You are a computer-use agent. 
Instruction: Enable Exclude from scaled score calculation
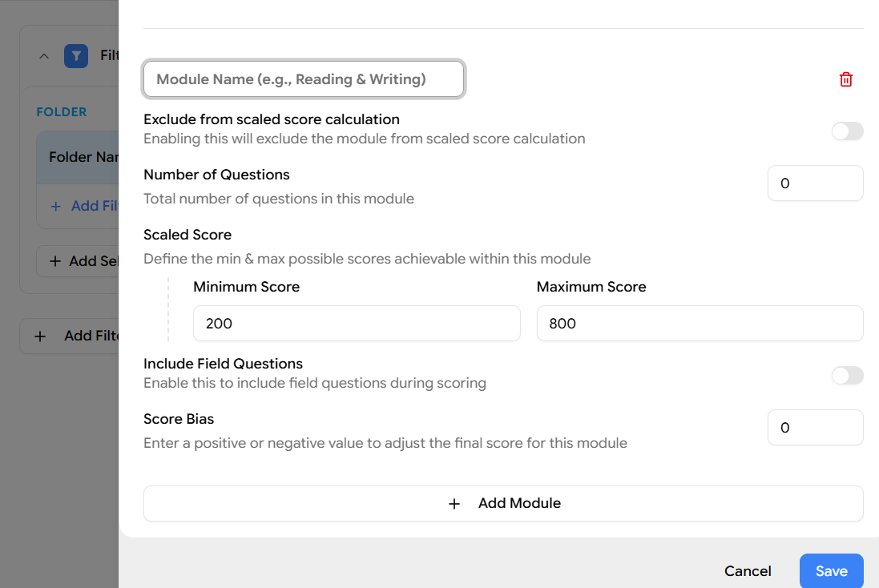(x=847, y=131)
